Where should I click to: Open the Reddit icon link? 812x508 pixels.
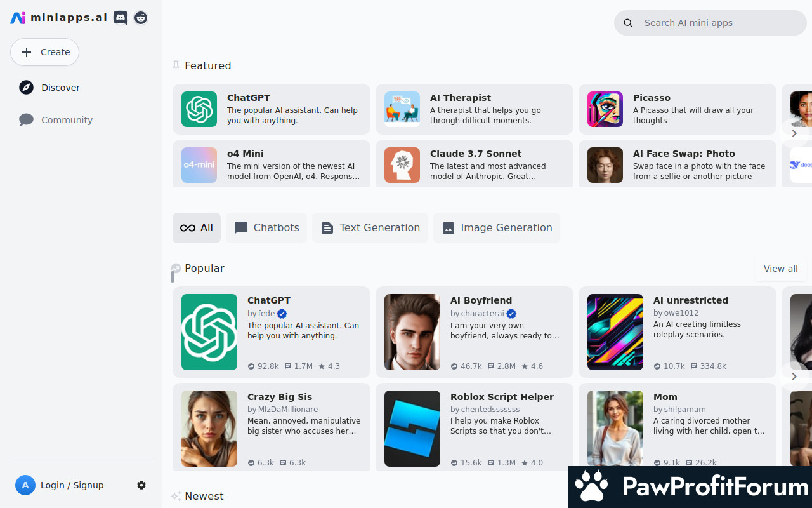[141, 18]
